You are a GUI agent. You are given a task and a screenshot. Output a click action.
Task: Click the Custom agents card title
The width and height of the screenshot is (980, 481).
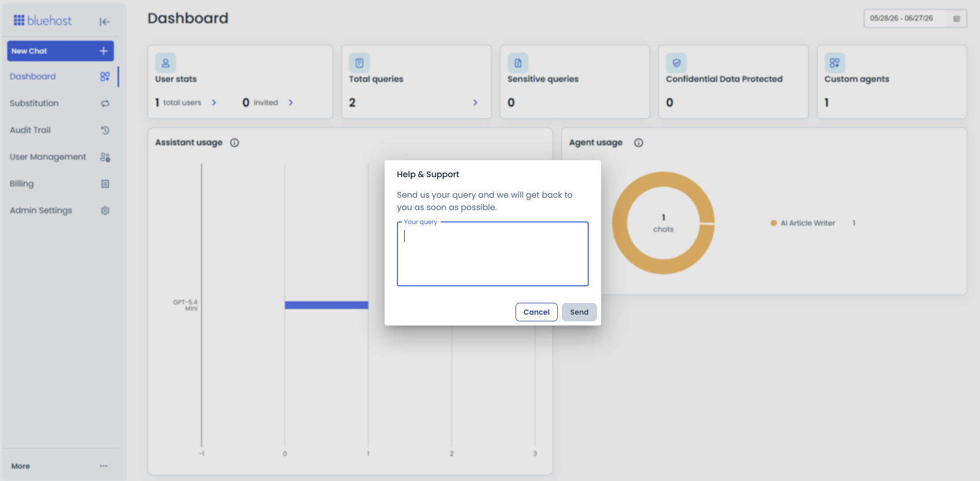857,79
